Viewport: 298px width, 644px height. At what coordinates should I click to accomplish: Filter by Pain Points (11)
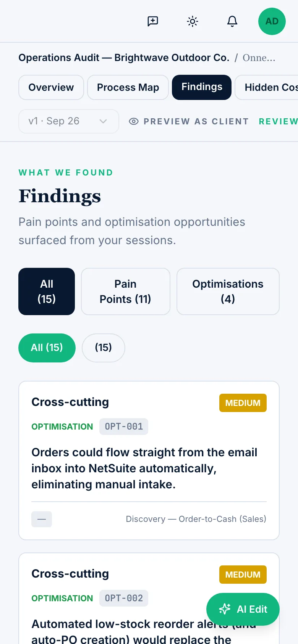click(126, 291)
